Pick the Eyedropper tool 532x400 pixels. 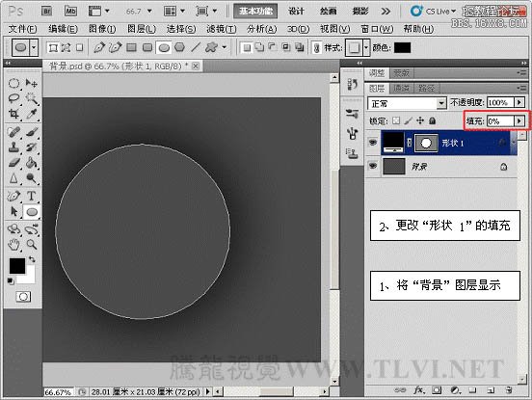(x=31, y=114)
